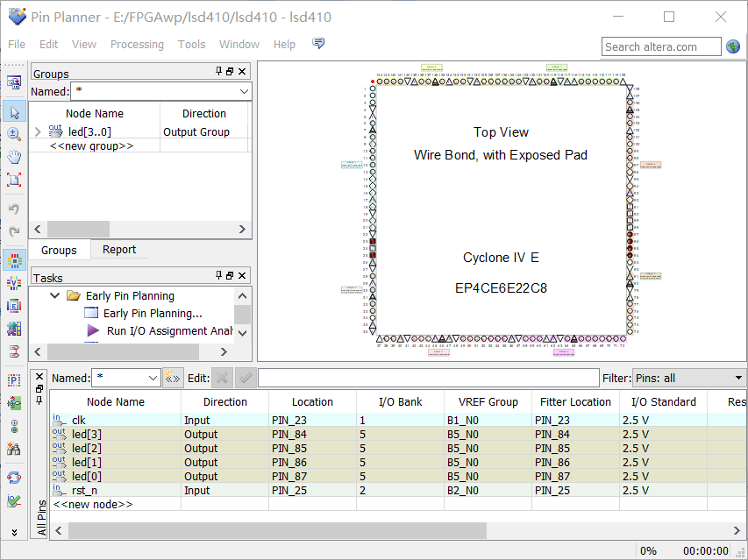Open the Help menu
748x560 pixels.
284,45
